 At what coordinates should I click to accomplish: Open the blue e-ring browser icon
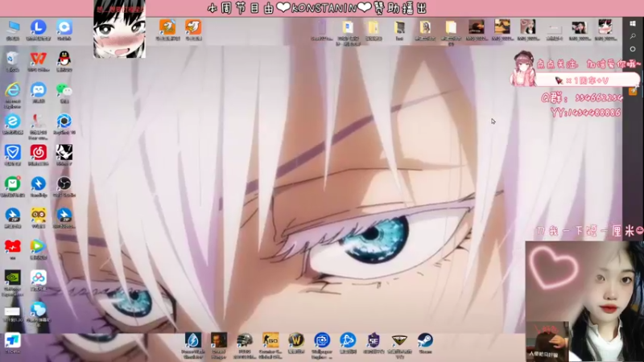[13, 121]
